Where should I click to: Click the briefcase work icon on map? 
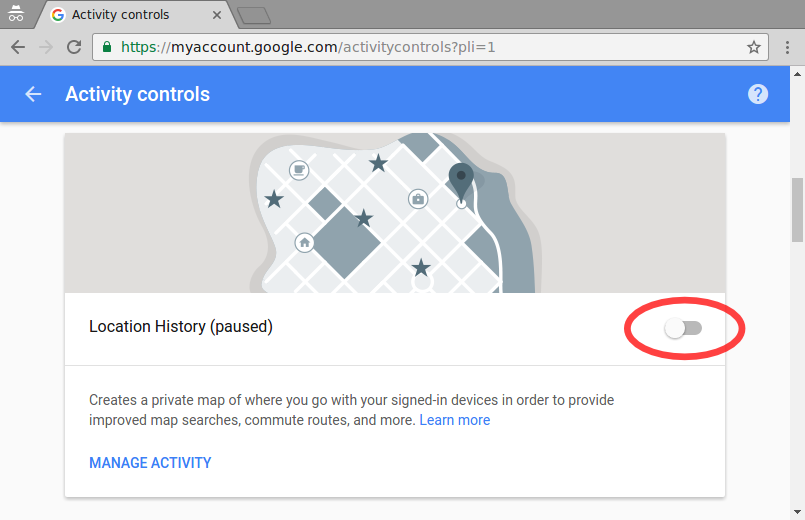418,199
